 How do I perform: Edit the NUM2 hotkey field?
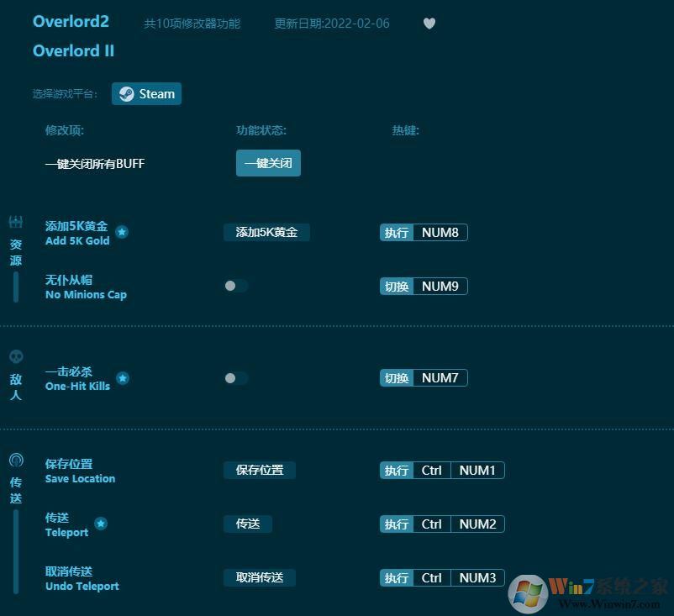(x=477, y=524)
